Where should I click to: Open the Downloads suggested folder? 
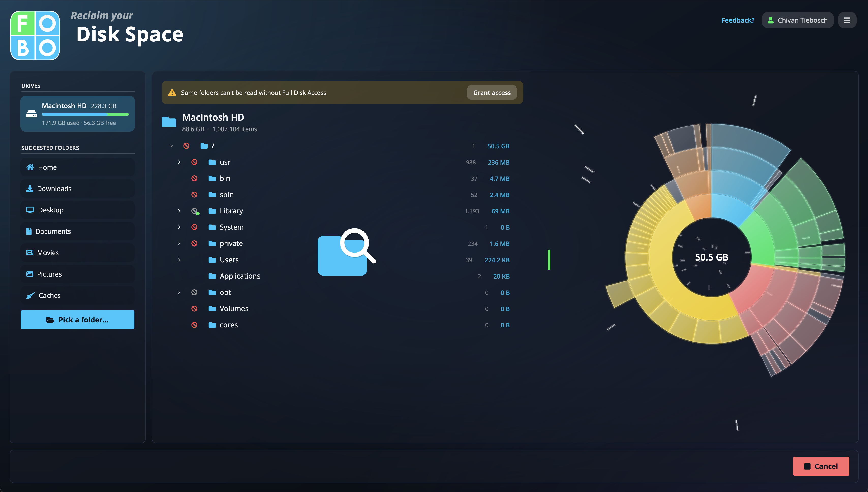tap(78, 189)
